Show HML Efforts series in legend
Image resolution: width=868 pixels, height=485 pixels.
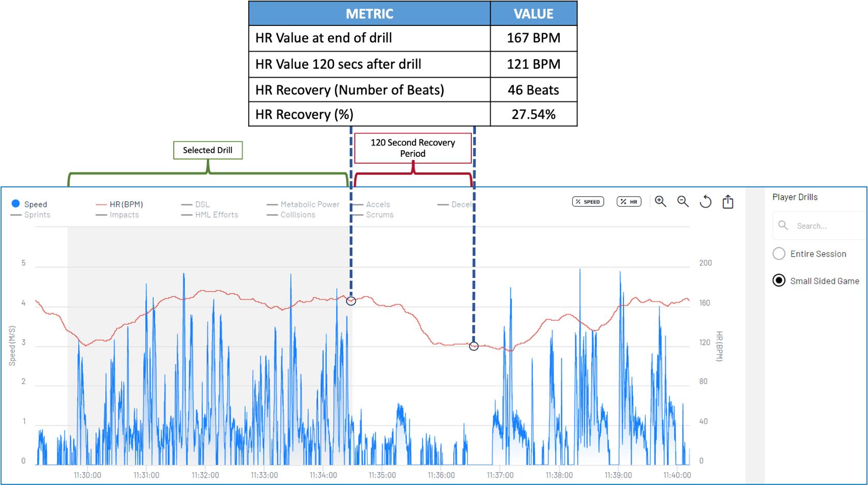tap(210, 214)
